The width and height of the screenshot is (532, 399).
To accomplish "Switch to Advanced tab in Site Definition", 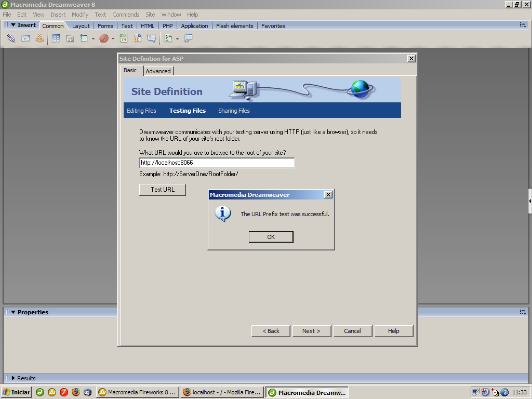I will coord(158,71).
